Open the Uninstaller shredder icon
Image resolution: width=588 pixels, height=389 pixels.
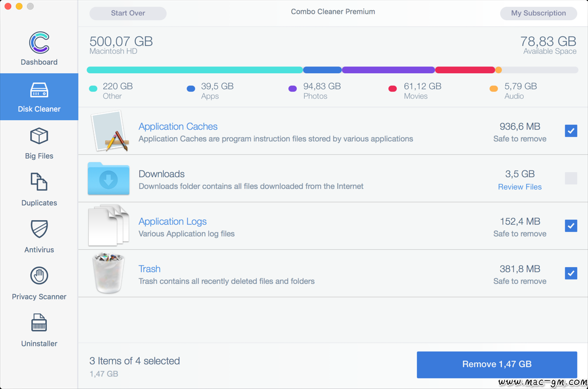39,322
